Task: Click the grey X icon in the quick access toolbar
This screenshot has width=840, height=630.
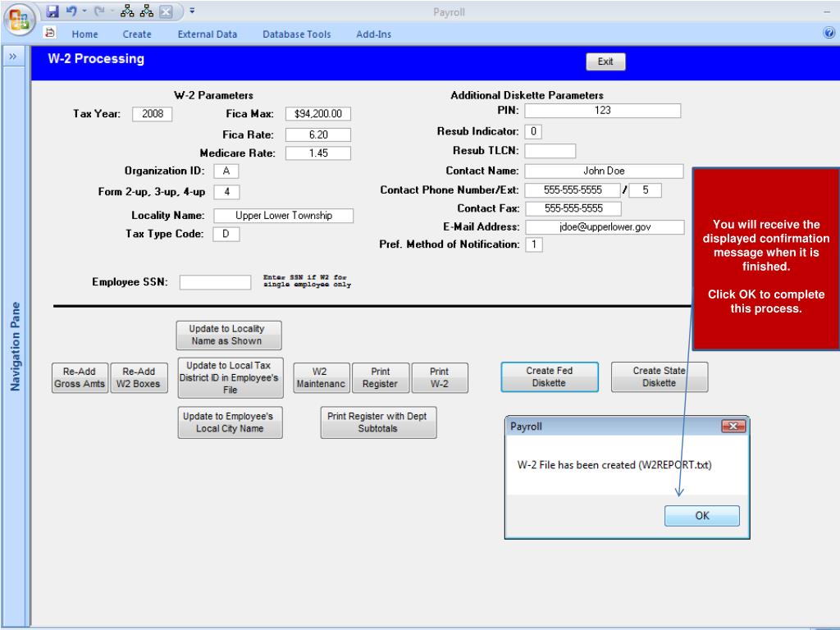Action: click(166, 11)
